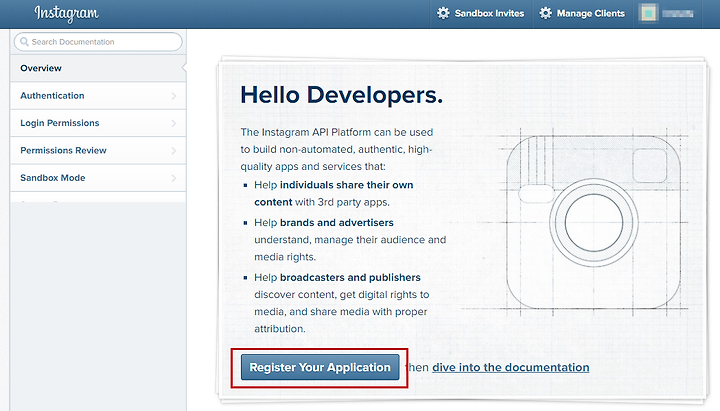Expand the Sandbox Mode chevron arrow

(x=174, y=178)
